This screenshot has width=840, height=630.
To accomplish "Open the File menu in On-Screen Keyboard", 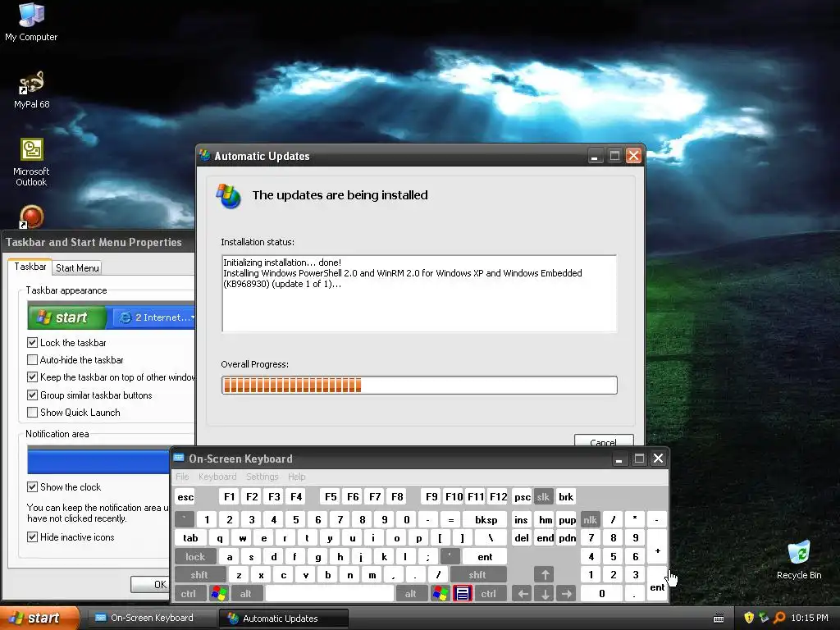I will pyautogui.click(x=182, y=477).
